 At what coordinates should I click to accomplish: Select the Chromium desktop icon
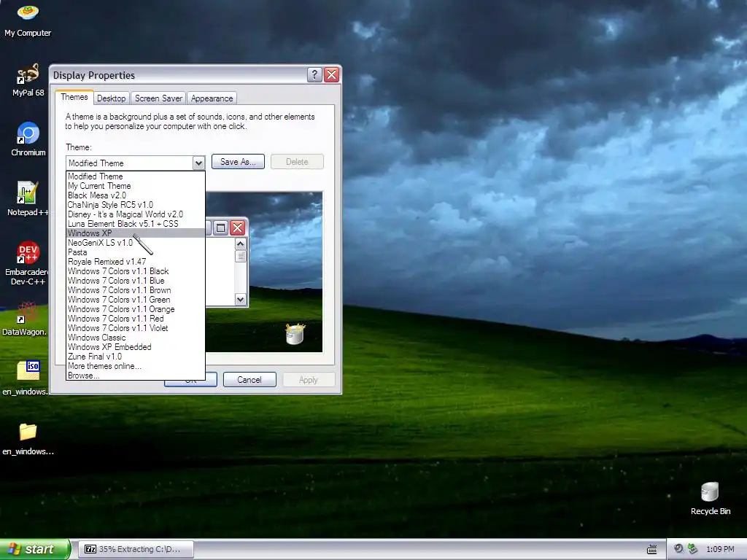click(28, 139)
